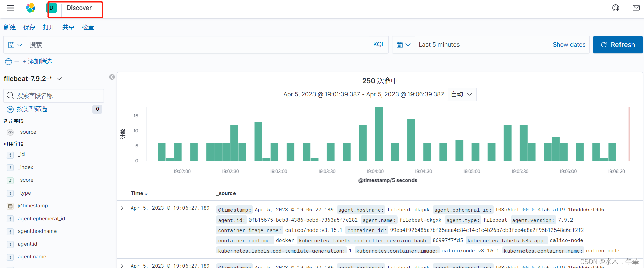Click + 添加筛选 add filter
The image size is (644, 268).
click(x=37, y=61)
